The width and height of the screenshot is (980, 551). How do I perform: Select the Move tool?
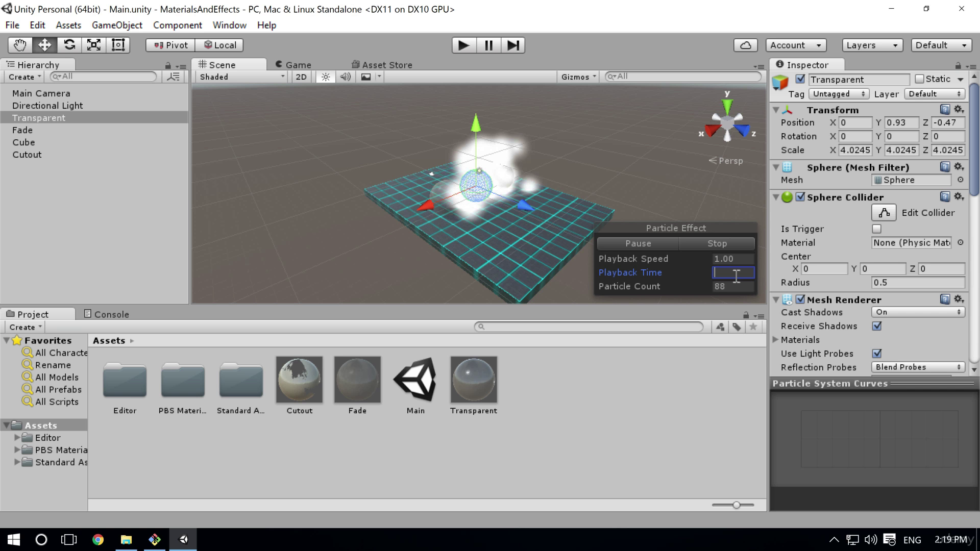(44, 45)
